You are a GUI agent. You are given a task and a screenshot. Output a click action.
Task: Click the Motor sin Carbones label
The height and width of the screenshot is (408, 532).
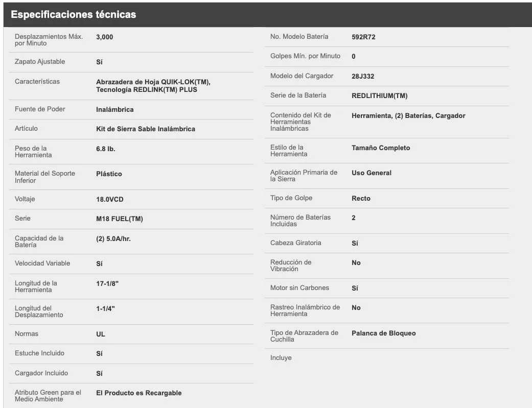click(x=299, y=288)
